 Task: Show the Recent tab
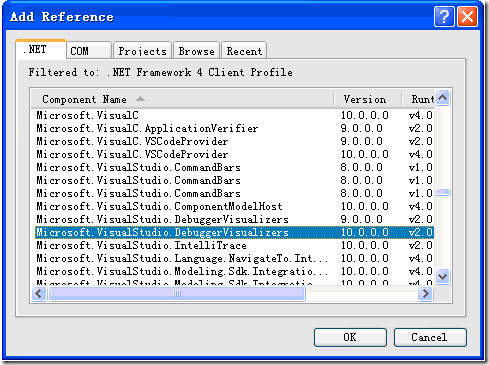[244, 51]
